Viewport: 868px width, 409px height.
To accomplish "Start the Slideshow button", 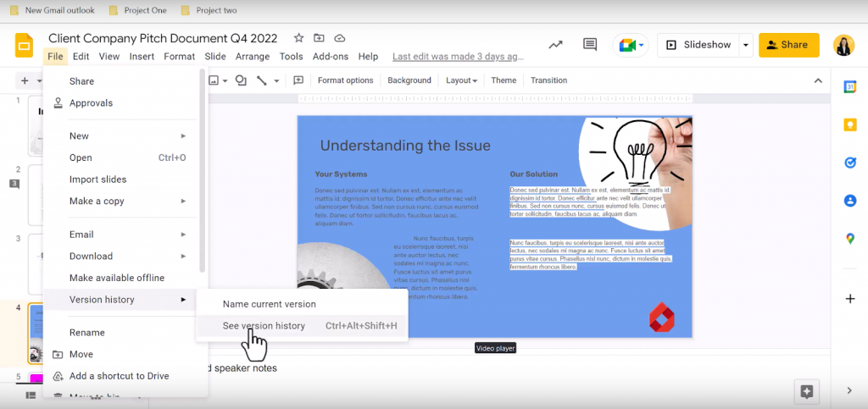I will (698, 45).
